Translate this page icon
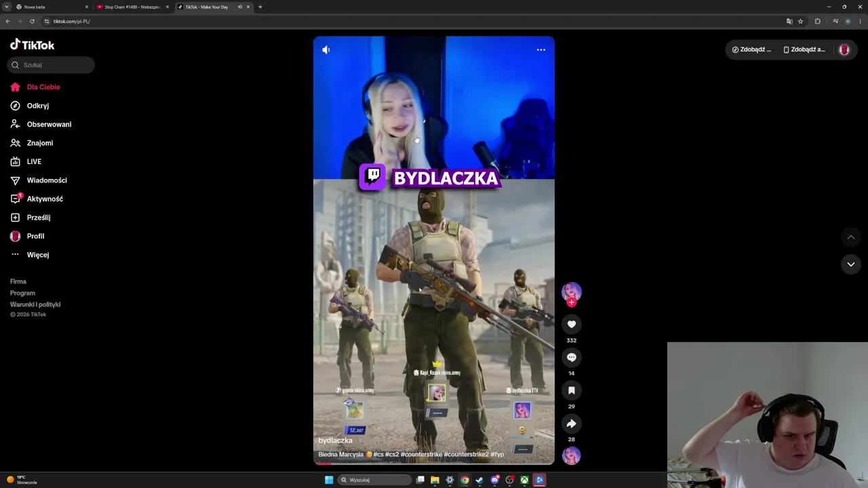 (789, 21)
